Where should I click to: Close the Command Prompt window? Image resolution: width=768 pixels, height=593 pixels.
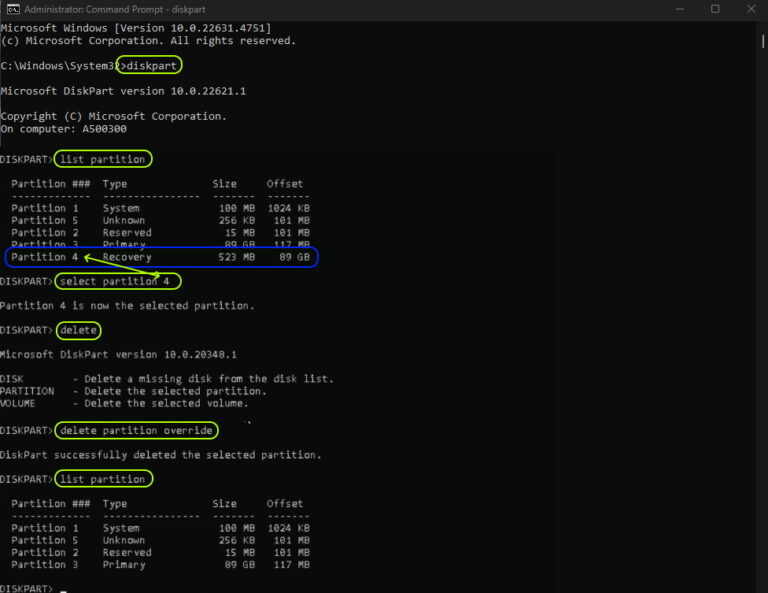coord(751,9)
